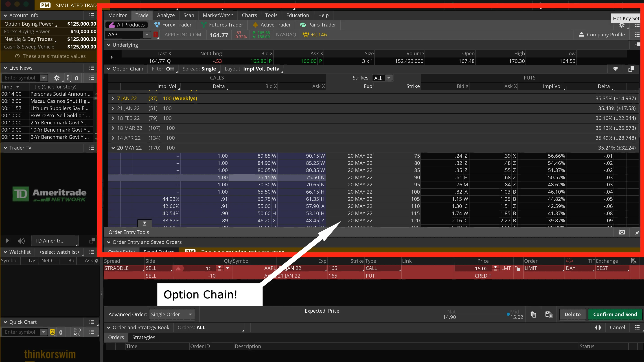Click the Live News Enter symbol field
The width and height of the screenshot is (644, 362).
(x=21, y=78)
